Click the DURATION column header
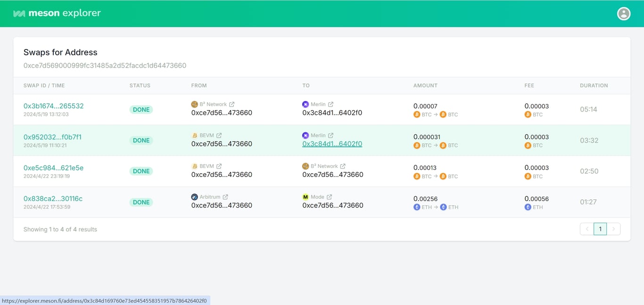Image resolution: width=644 pixels, height=305 pixels. [x=594, y=86]
